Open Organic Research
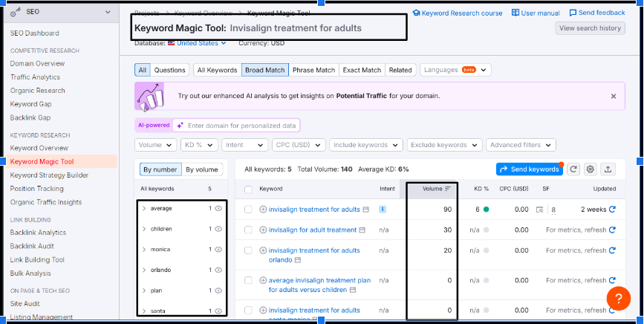The height and width of the screenshot is (324, 644). point(37,91)
